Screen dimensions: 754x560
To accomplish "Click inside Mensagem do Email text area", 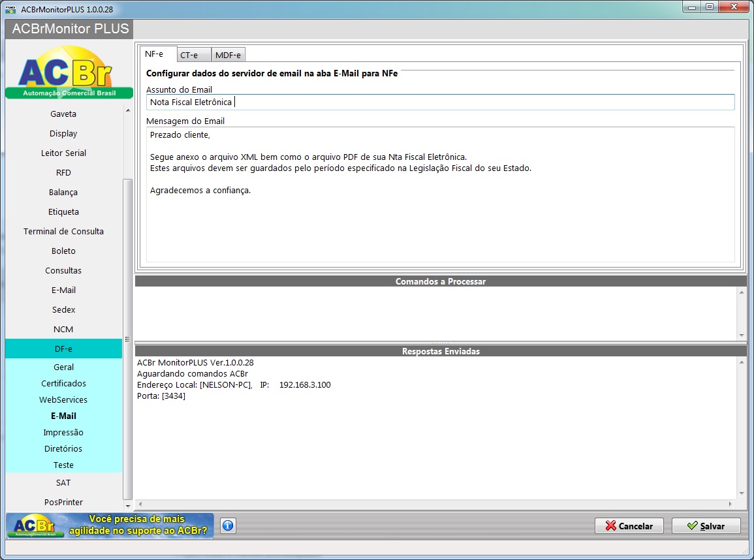I will (x=441, y=194).
